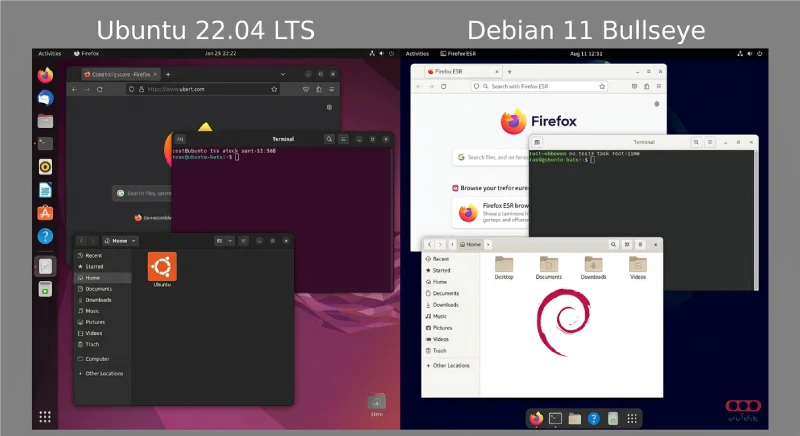800x436 pixels.
Task: Open Documents folder in Debian Files window
Action: [548, 268]
